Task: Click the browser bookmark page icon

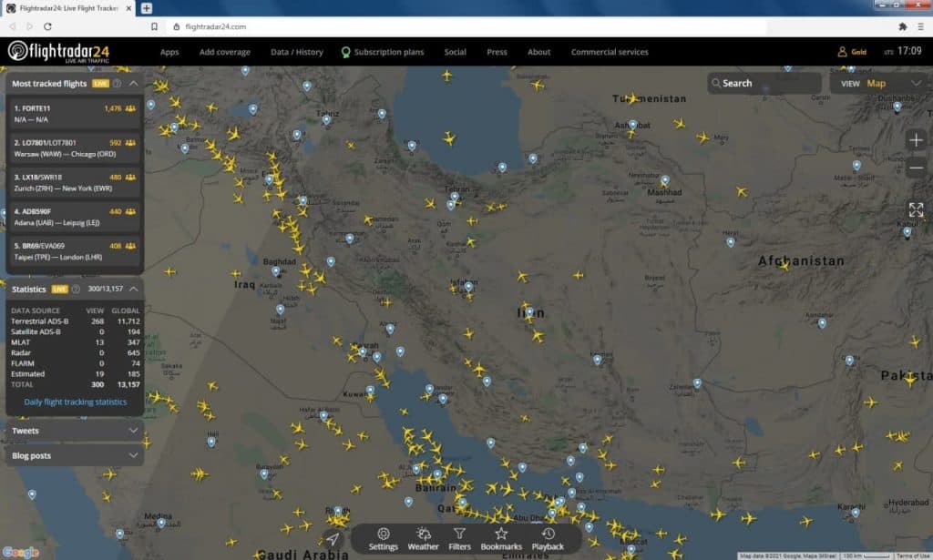Action: [154, 26]
